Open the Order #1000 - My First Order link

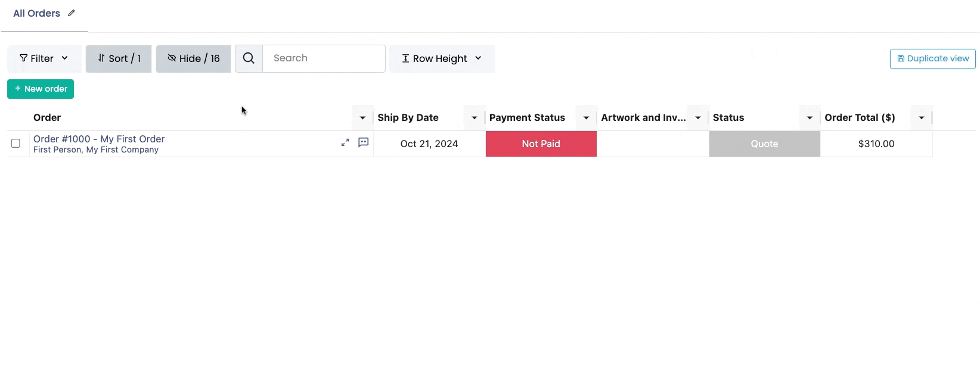99,139
